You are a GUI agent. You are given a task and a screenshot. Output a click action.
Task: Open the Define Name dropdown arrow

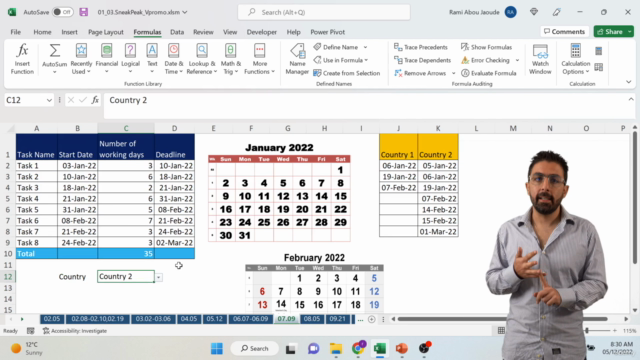(365, 47)
